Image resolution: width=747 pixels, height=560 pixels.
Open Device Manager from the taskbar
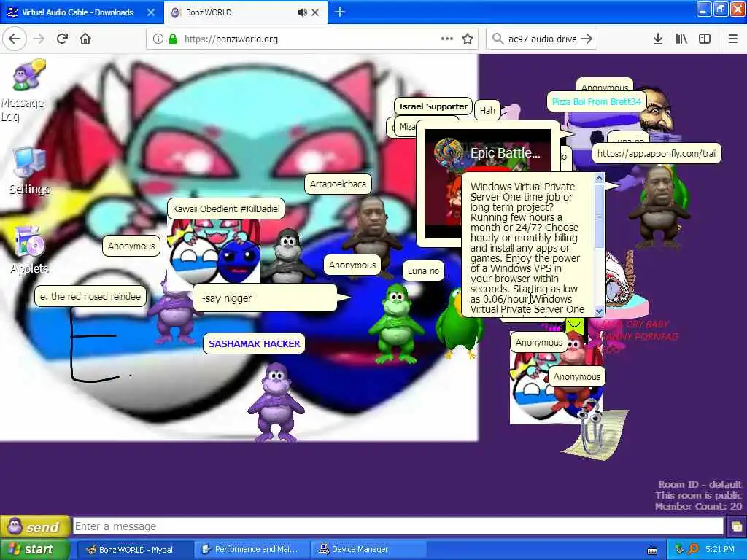[368, 550]
